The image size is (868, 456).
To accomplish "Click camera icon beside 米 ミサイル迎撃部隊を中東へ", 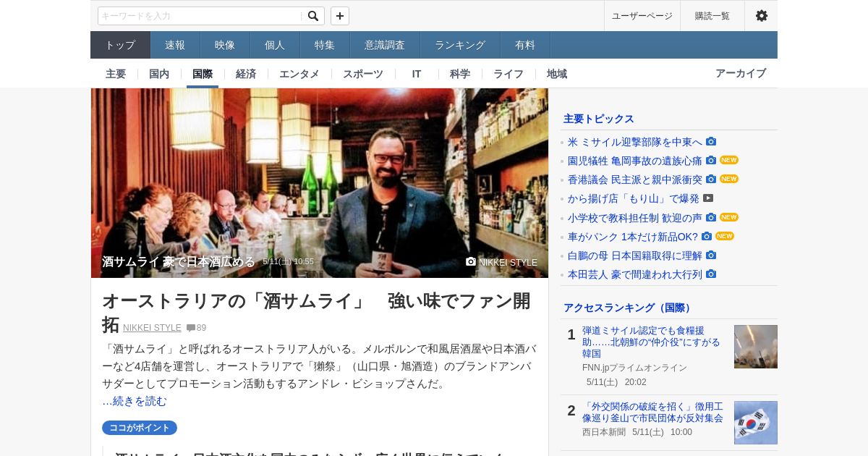I will 711,141.
